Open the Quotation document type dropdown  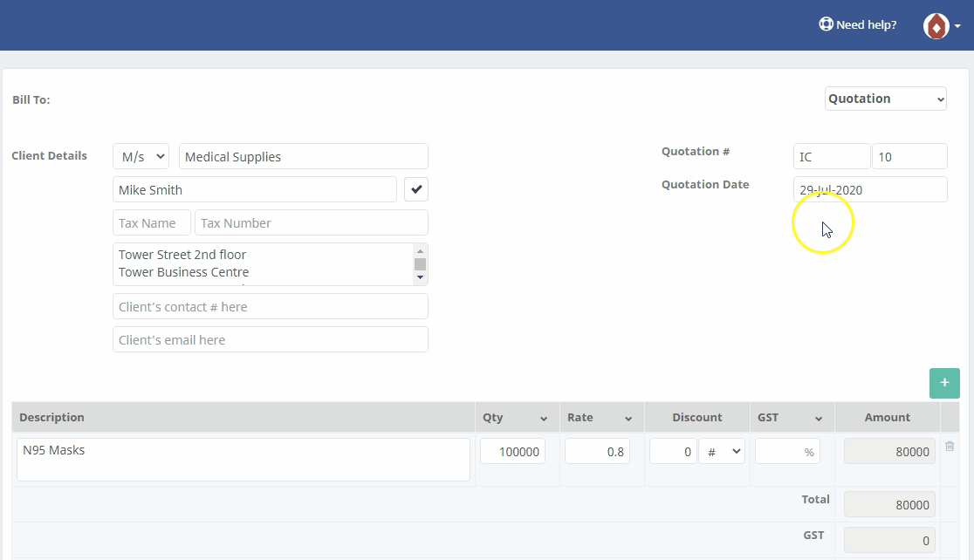pos(885,99)
